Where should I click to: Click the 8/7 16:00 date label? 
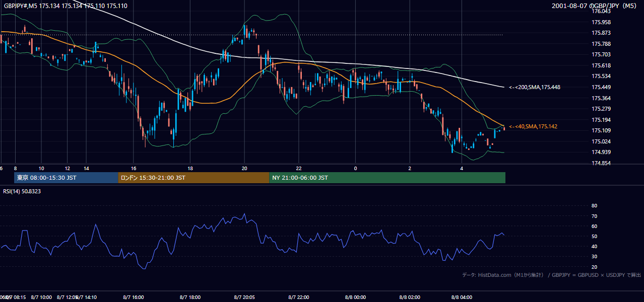coord(134,297)
